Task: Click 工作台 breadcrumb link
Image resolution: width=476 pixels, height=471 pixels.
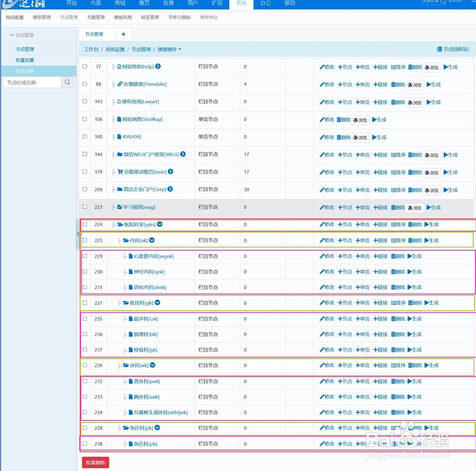Action: [x=91, y=49]
